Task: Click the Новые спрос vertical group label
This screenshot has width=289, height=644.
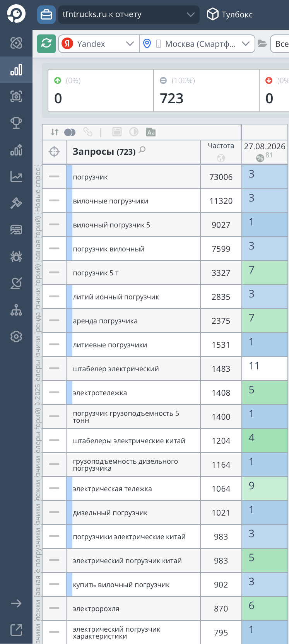Action: pos(38,190)
